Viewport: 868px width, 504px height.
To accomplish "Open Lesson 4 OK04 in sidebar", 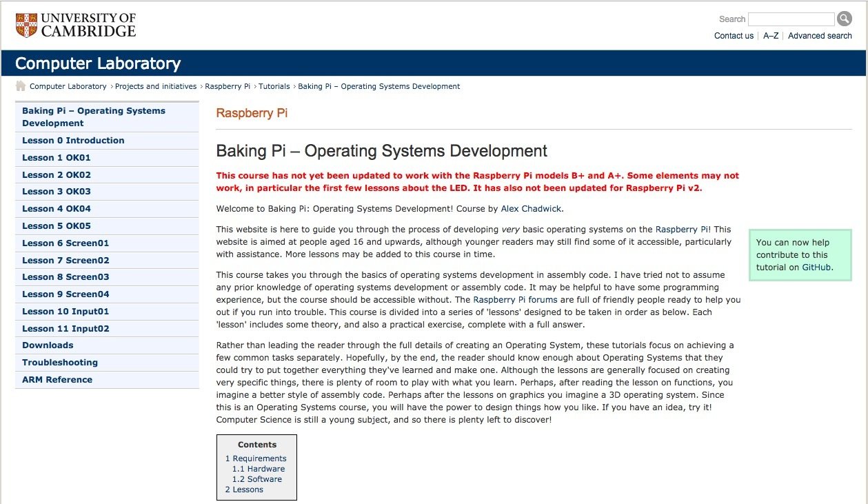I will click(x=107, y=209).
